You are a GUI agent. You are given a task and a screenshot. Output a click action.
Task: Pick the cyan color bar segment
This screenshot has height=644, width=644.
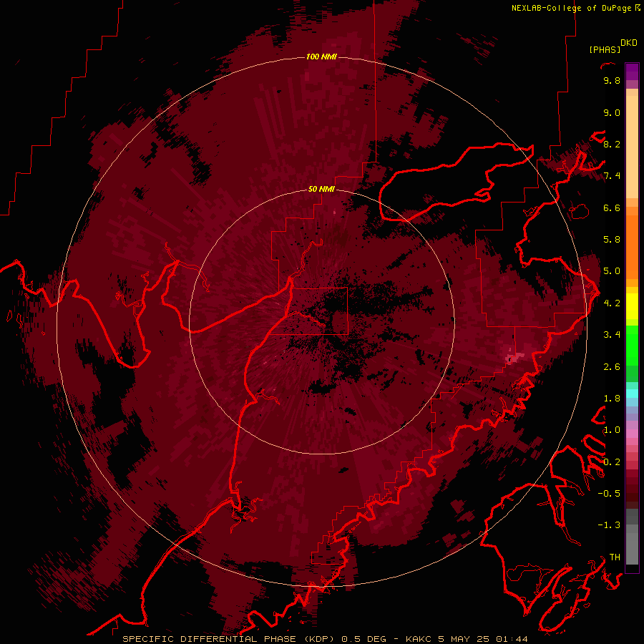tap(632, 394)
